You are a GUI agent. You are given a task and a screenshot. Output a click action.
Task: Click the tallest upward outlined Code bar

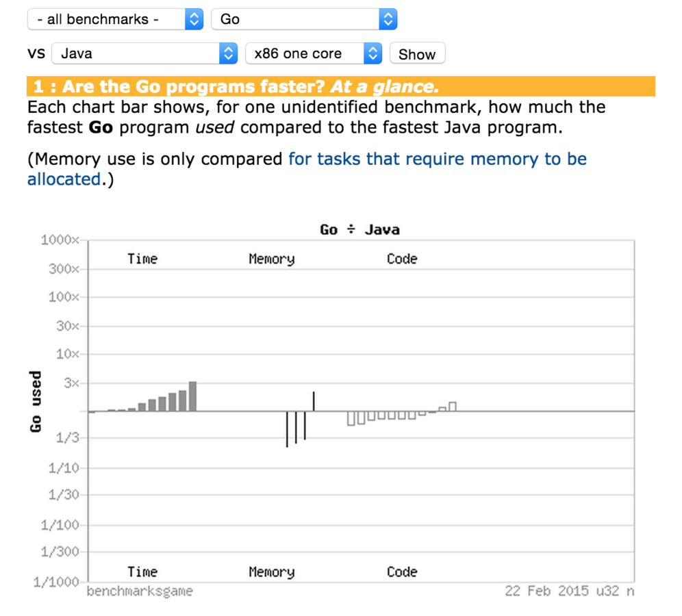click(x=453, y=407)
